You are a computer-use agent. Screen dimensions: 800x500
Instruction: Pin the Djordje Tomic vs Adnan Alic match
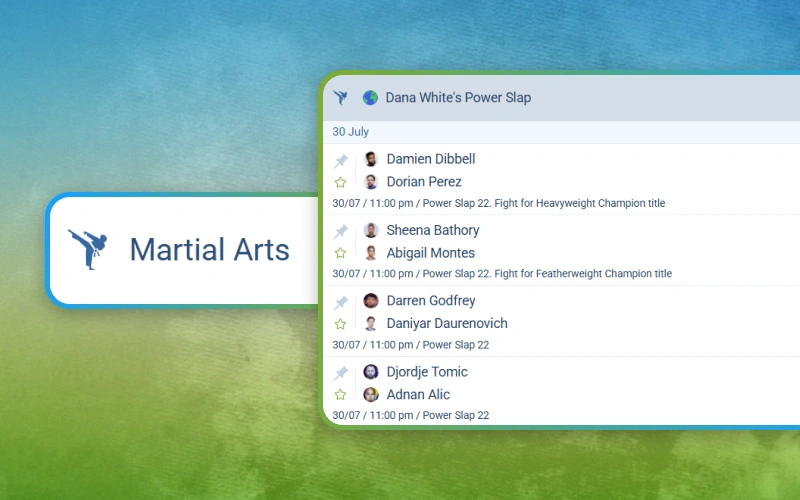click(340, 373)
